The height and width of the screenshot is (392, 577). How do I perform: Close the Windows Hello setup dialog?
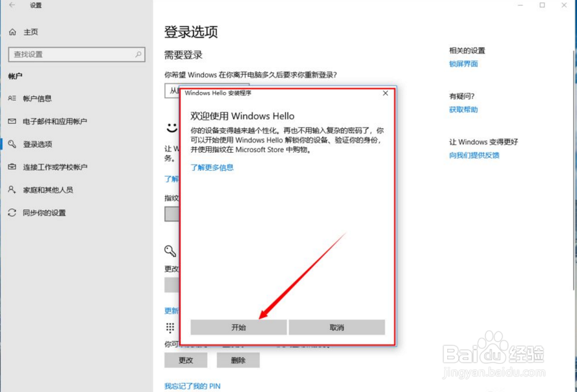coord(385,93)
